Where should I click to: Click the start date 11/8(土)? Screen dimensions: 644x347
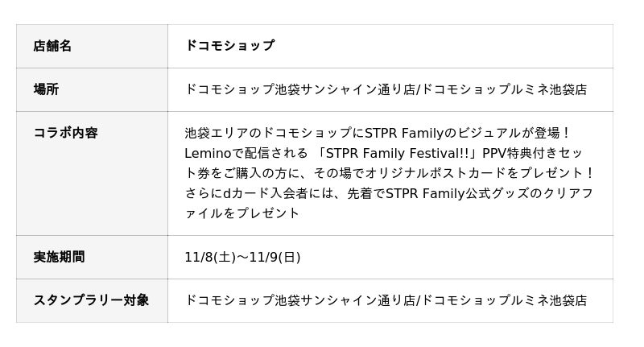(x=209, y=257)
